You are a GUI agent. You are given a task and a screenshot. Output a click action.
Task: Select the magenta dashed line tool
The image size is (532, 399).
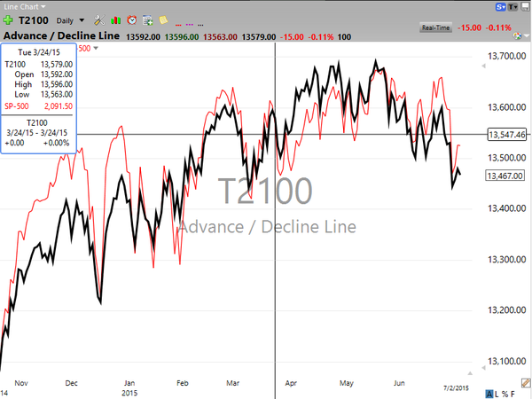point(190,25)
